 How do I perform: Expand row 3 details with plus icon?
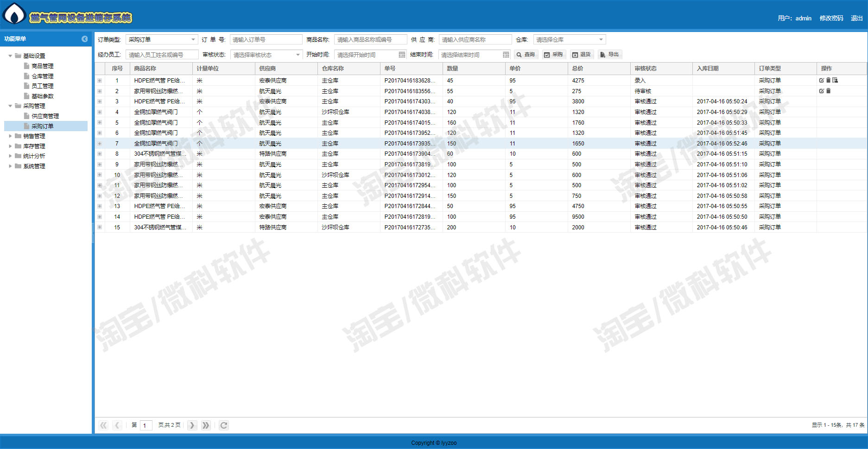click(100, 101)
